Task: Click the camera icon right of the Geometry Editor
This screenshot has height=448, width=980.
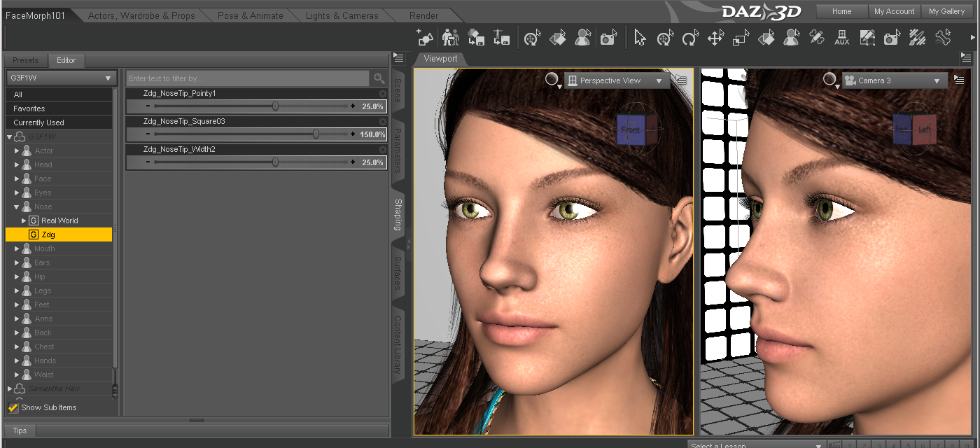Action: tap(892, 37)
